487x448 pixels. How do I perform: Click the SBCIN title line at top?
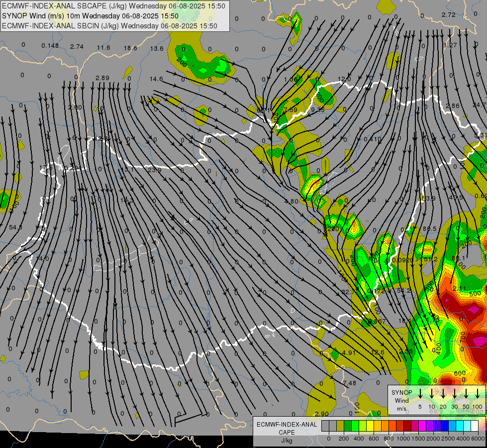click(x=109, y=26)
